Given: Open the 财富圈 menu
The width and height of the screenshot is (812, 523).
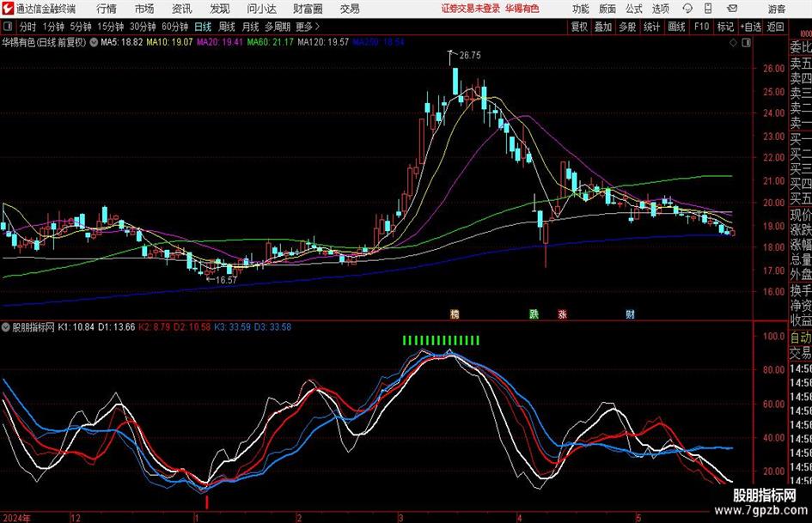Looking at the screenshot, I should (308, 9).
